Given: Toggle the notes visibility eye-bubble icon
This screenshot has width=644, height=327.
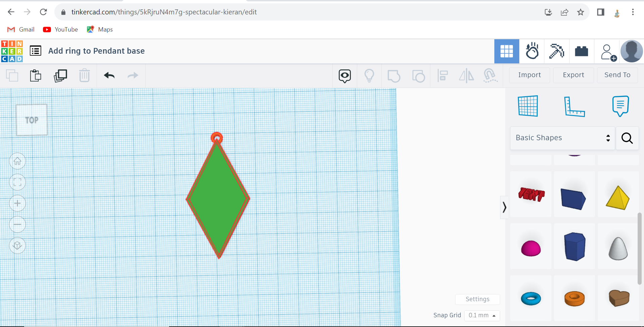Looking at the screenshot, I should pyautogui.click(x=345, y=76).
